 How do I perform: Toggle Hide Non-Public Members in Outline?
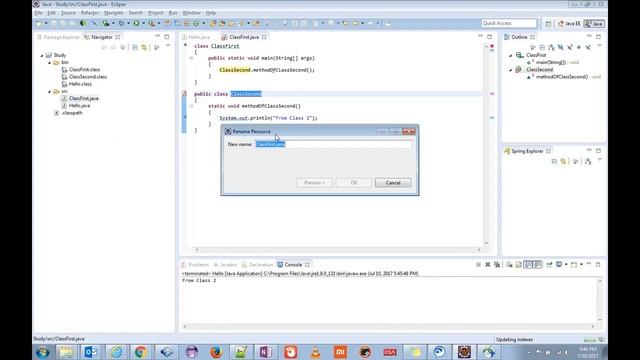coord(579,47)
